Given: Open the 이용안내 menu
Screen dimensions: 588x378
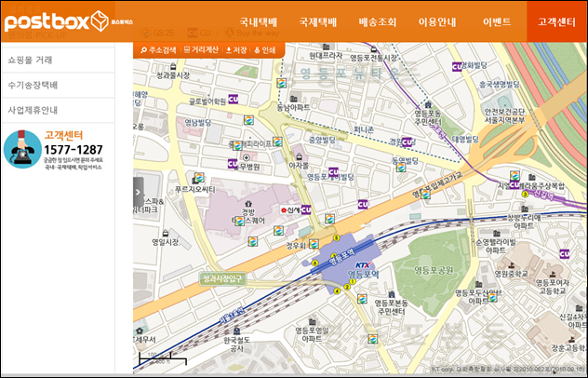Looking at the screenshot, I should [437, 21].
